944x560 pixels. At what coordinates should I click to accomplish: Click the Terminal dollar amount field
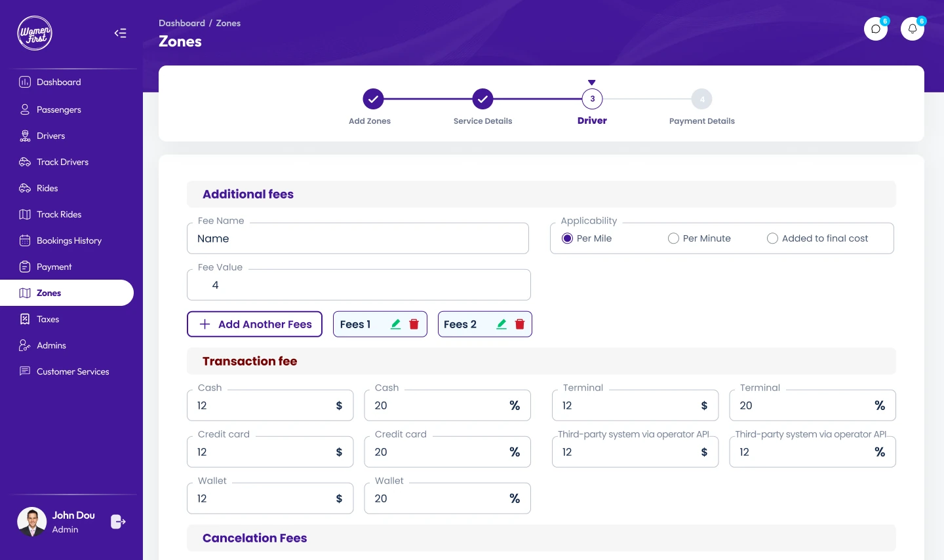[x=635, y=405]
